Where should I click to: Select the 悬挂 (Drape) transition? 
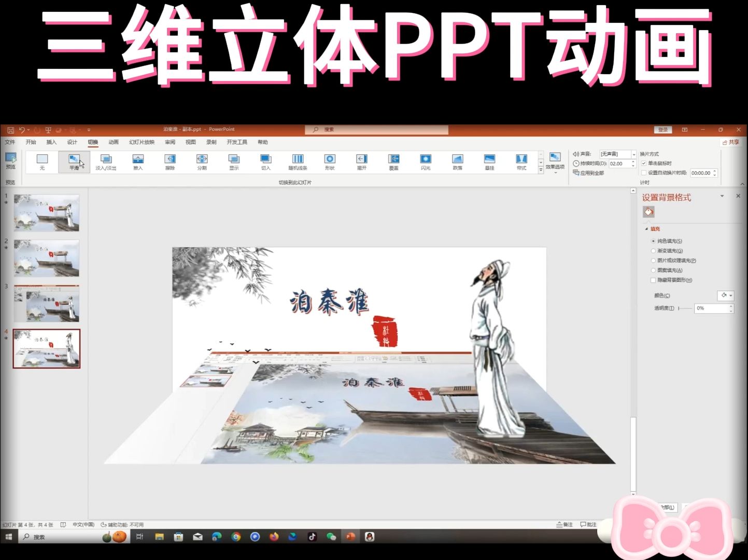[x=489, y=162]
